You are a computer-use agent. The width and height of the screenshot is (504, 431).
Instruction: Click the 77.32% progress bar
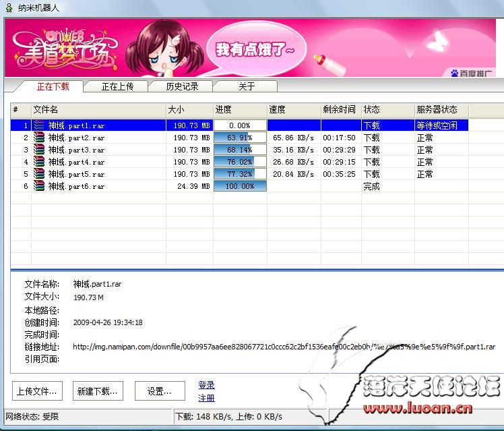click(240, 174)
